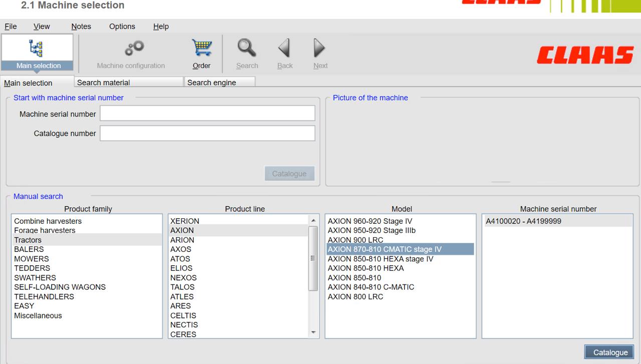
Task: Switch to the Search material tab
Action: click(129, 82)
